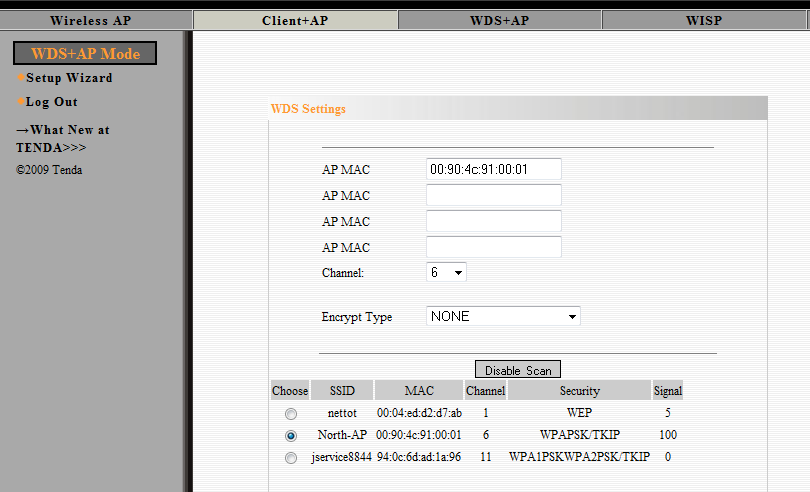Click the Security column header
The width and height of the screenshot is (810, 492).
coord(579,391)
